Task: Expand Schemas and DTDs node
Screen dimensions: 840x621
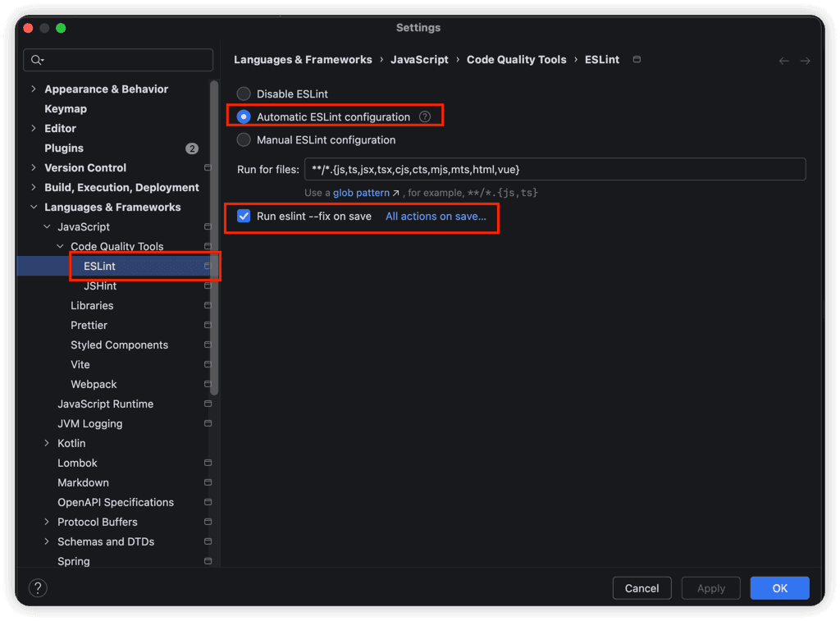Action: (47, 541)
